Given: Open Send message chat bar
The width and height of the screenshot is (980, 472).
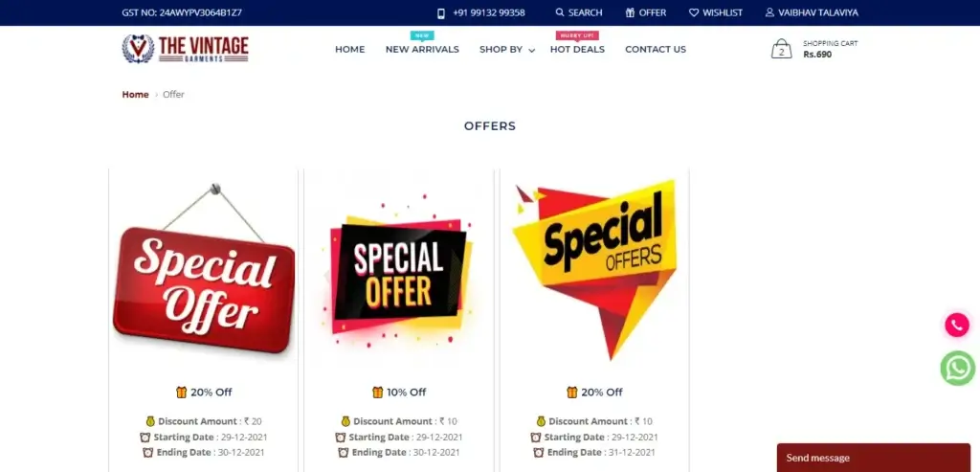Looking at the screenshot, I should (873, 458).
